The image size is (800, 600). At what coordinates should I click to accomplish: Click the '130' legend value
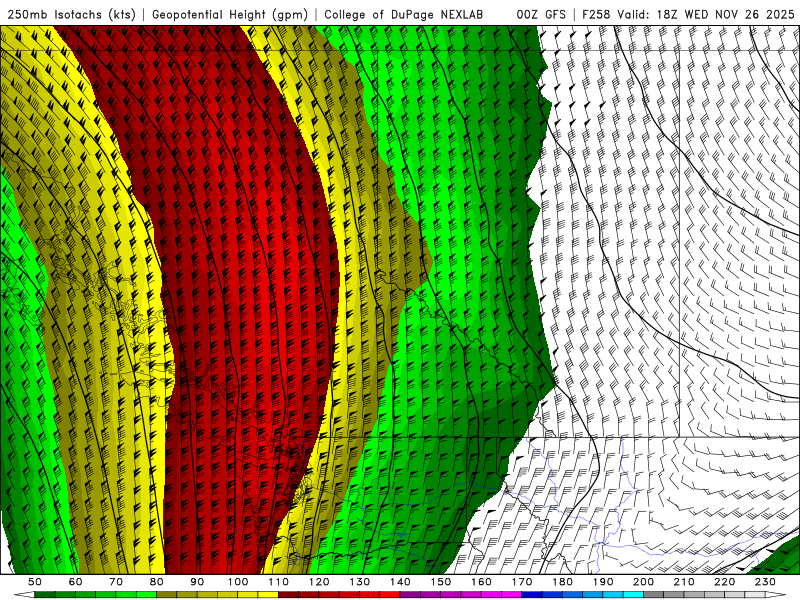(360, 582)
